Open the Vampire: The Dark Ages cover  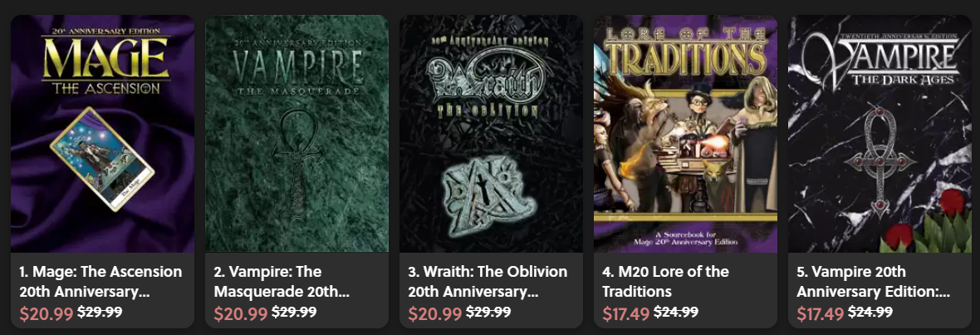click(x=880, y=134)
